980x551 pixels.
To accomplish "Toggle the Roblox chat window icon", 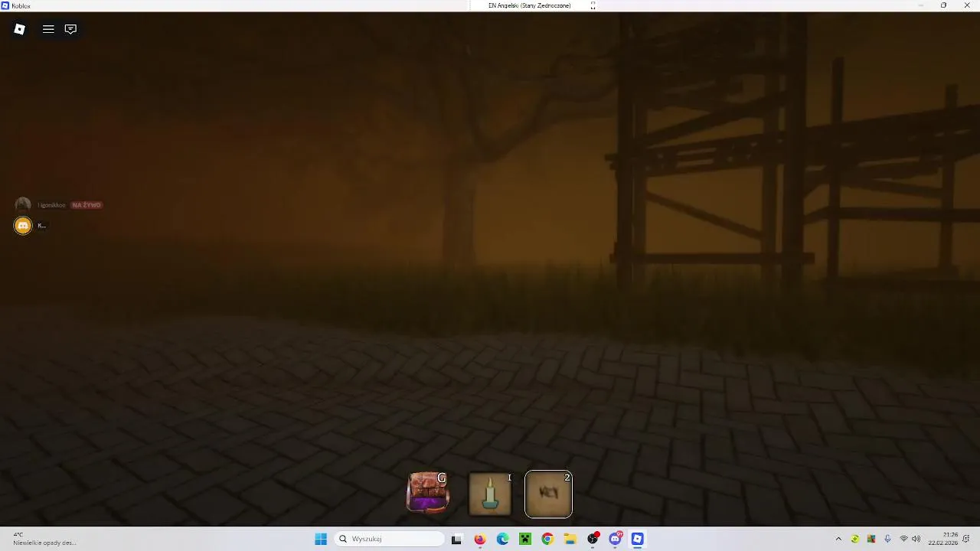I will point(70,29).
